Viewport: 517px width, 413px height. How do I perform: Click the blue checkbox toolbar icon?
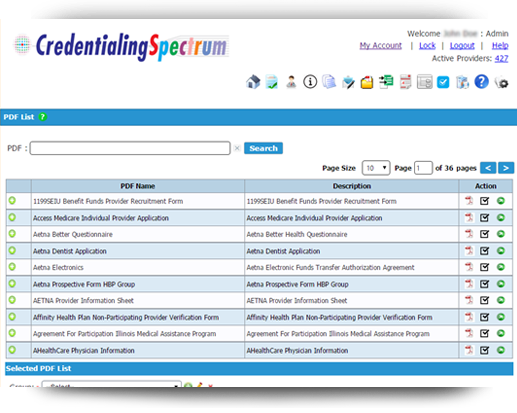pyautogui.click(x=443, y=82)
